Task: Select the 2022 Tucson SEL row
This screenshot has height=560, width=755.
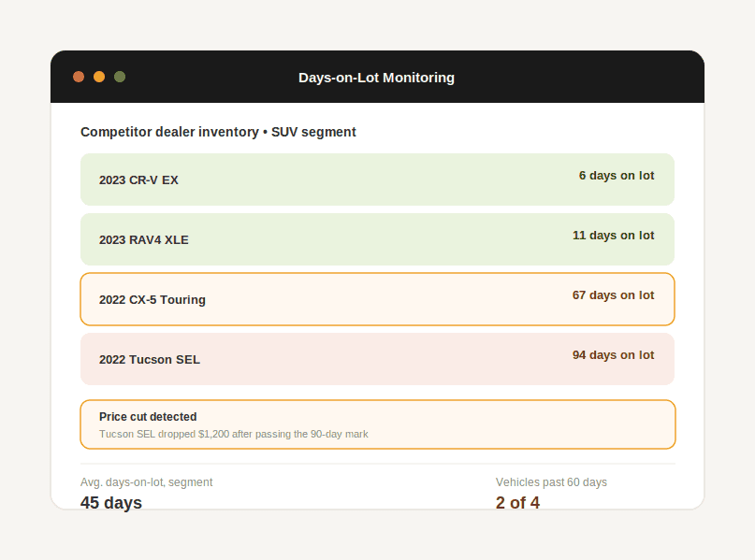Action: click(x=378, y=359)
